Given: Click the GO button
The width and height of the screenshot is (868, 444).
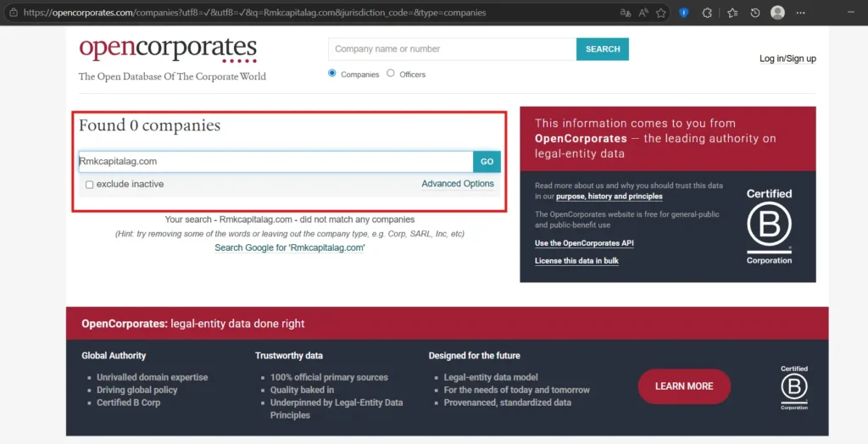Looking at the screenshot, I should coord(487,162).
